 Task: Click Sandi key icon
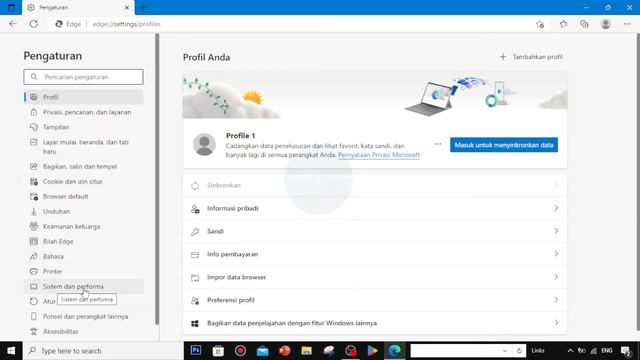click(195, 232)
